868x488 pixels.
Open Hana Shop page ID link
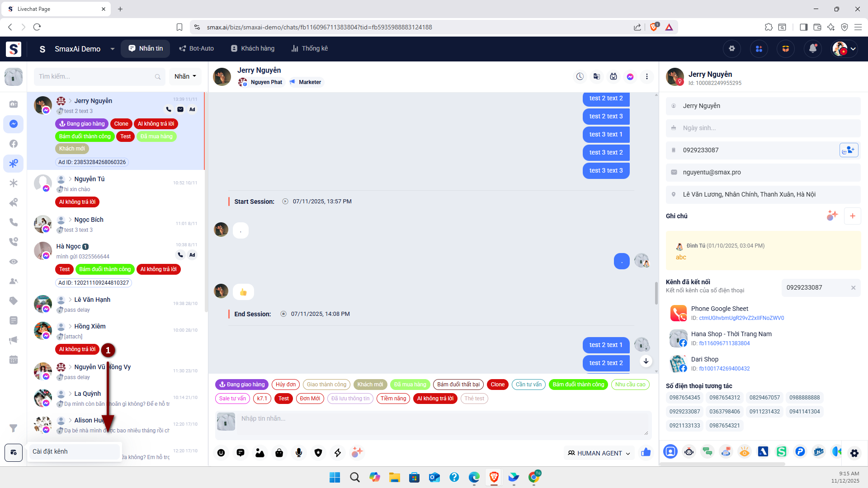[724, 343]
